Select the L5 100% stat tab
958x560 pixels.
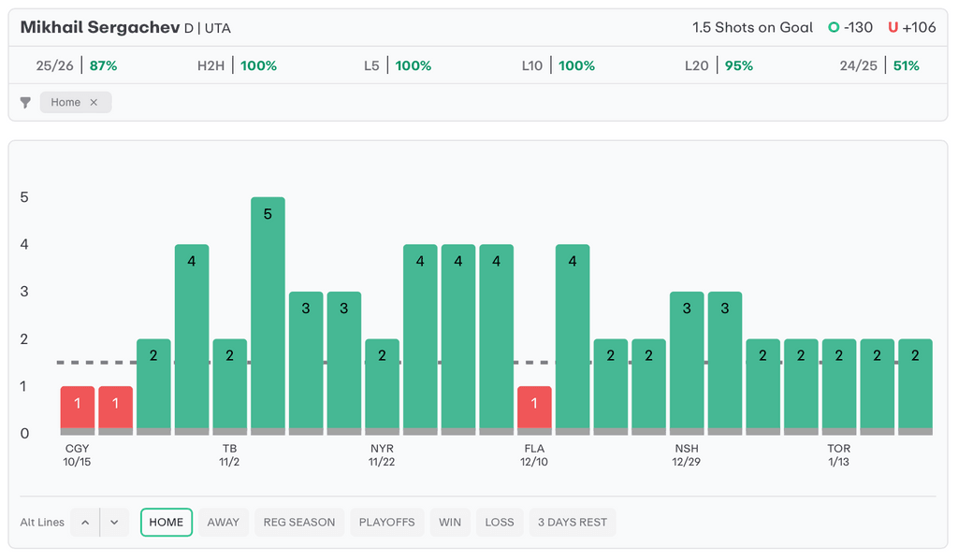398,65
